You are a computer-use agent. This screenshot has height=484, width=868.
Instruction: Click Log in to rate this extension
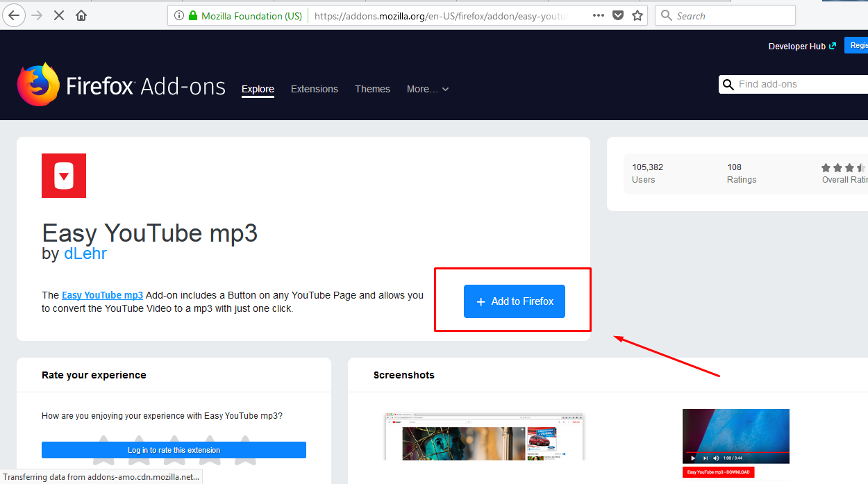(x=174, y=450)
